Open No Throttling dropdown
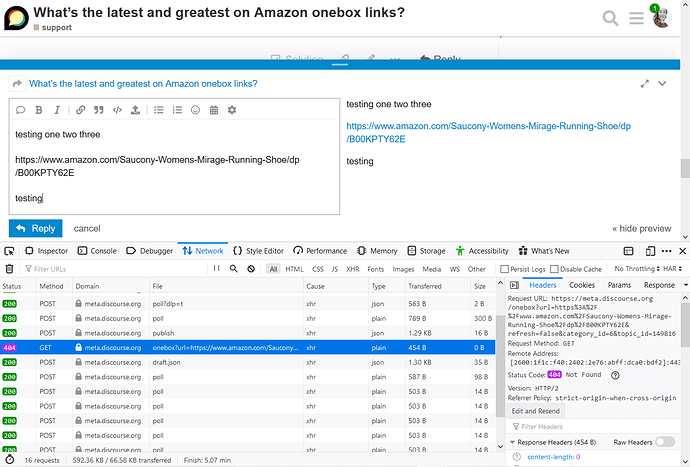This screenshot has width=690, height=467. point(637,268)
